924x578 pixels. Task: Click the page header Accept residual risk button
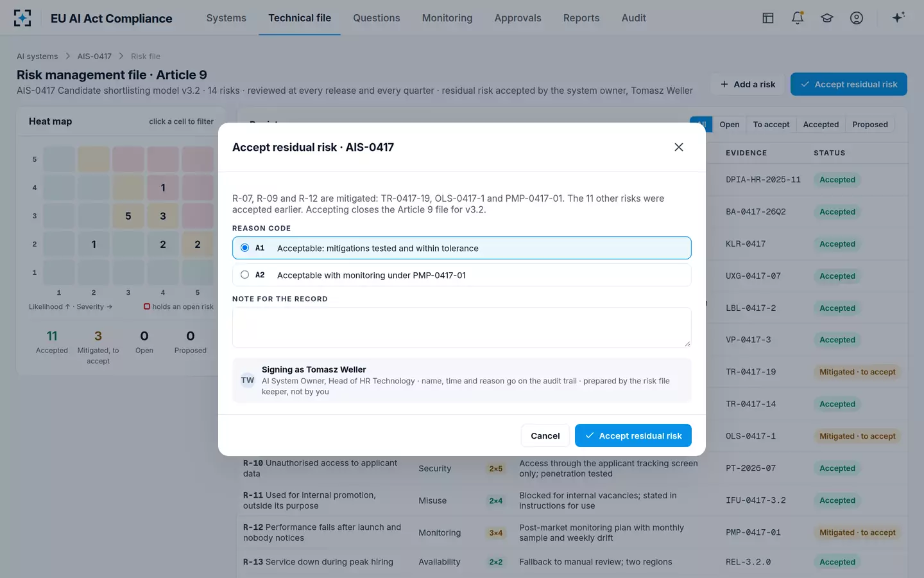click(849, 84)
